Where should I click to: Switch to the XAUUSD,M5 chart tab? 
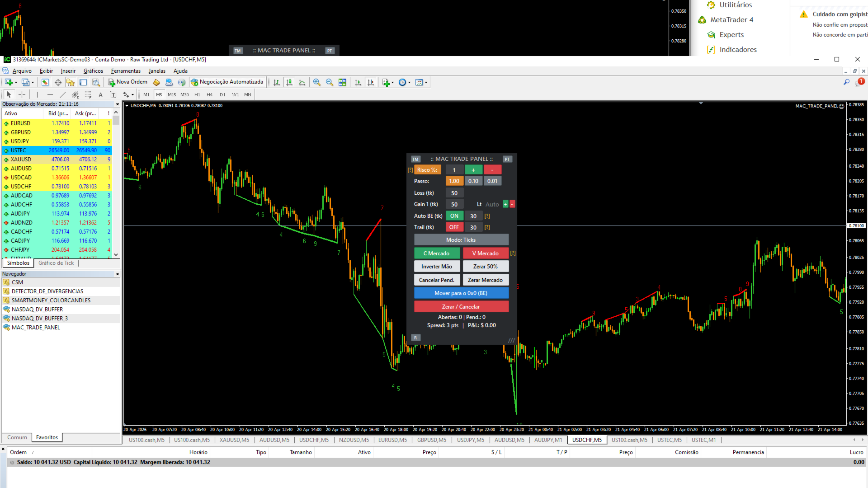coord(234,440)
